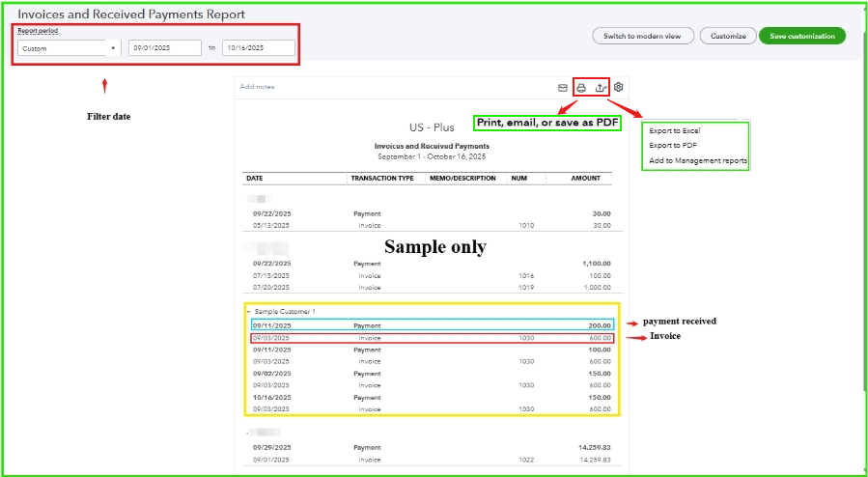
Task: Click the end date field 10/16/2025
Action: (258, 47)
